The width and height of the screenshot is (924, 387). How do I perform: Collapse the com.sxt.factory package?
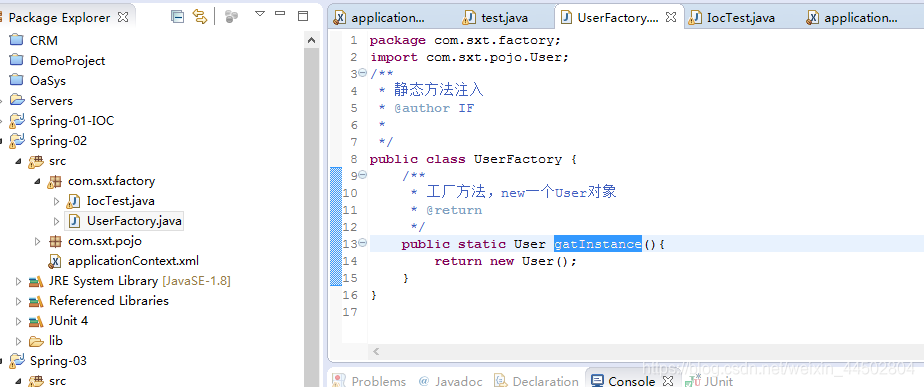click(x=37, y=181)
